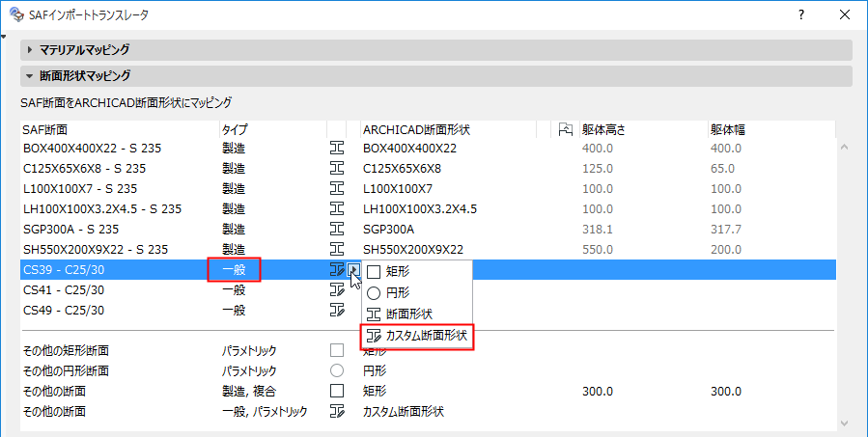Image resolution: width=868 pixels, height=437 pixels.
Task: Click custom profile icon in 一般, パラメトリック row
Action: click(x=337, y=411)
